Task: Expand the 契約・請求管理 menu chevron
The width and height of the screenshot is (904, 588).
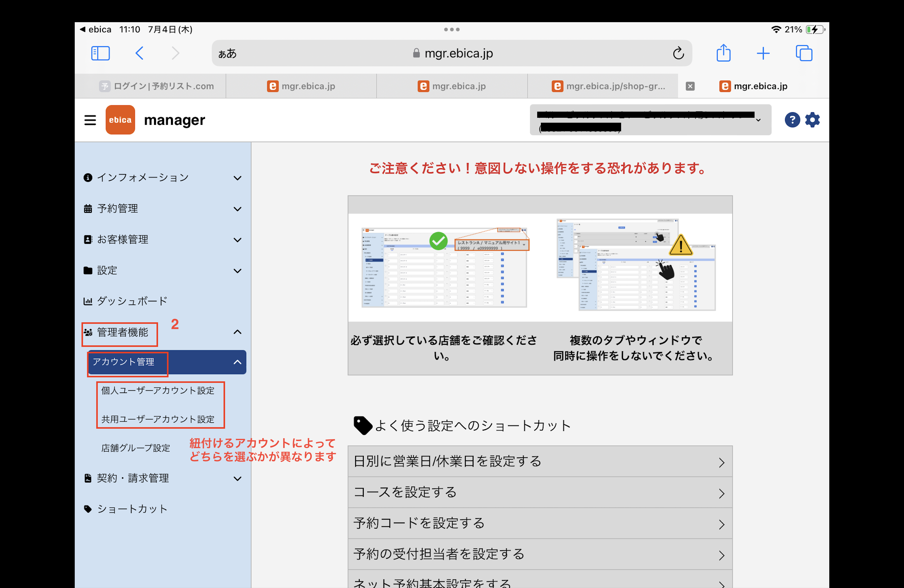Action: tap(237, 479)
